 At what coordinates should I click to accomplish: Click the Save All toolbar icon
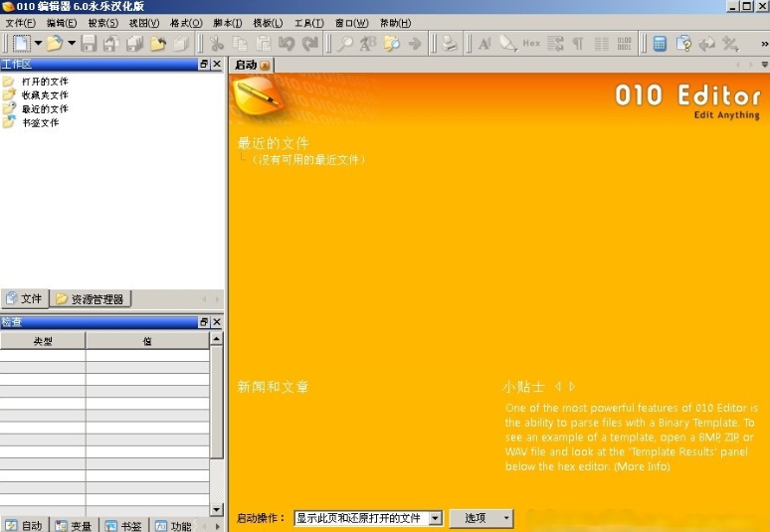[x=134, y=43]
